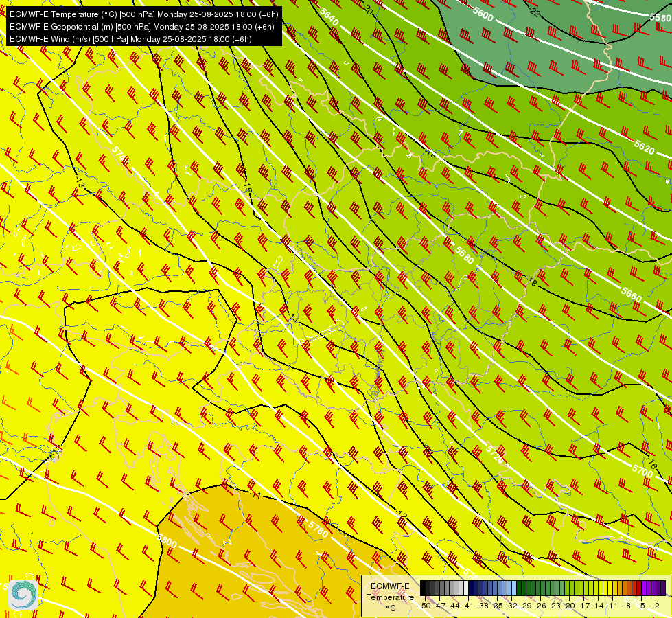This screenshot has height=618, width=672.
Task: Click the -17 label on the legend scale
Action: coord(583,606)
